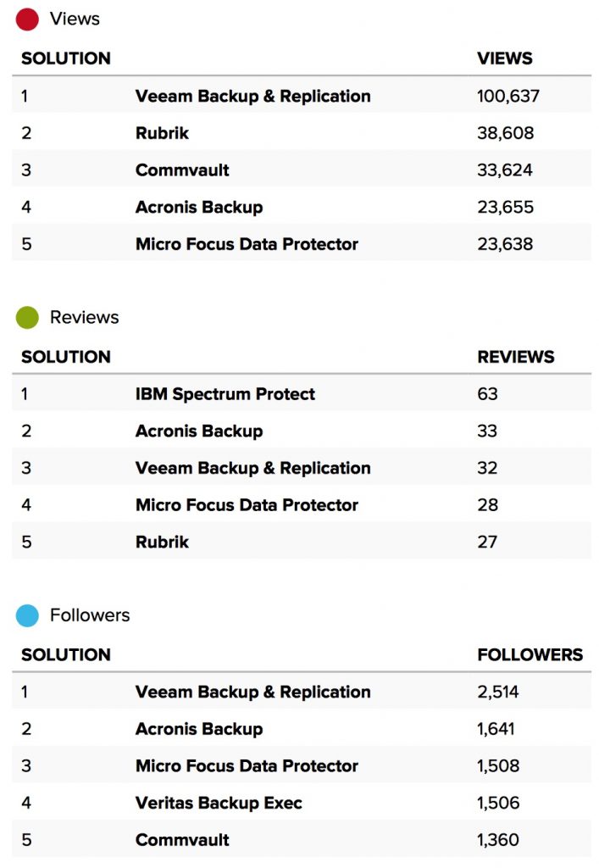Click the blue Followers circle icon

tap(27, 615)
